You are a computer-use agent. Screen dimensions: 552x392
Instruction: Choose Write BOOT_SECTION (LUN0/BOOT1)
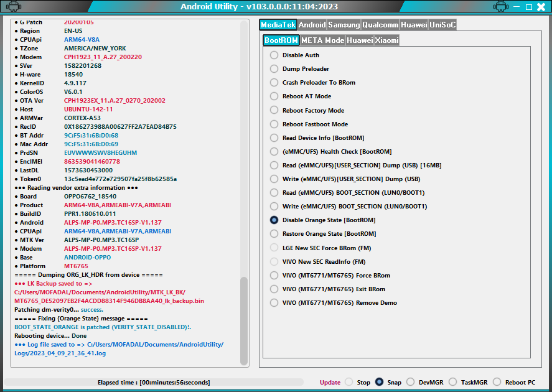(x=274, y=207)
